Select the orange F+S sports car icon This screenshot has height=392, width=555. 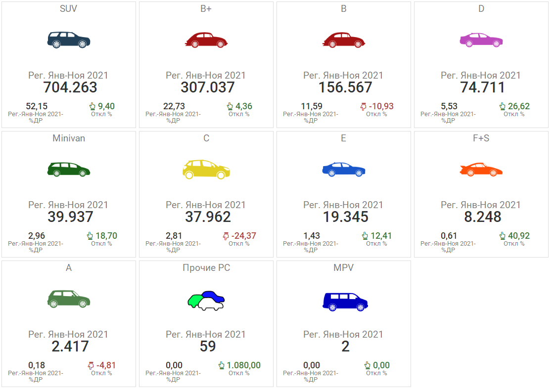point(481,170)
